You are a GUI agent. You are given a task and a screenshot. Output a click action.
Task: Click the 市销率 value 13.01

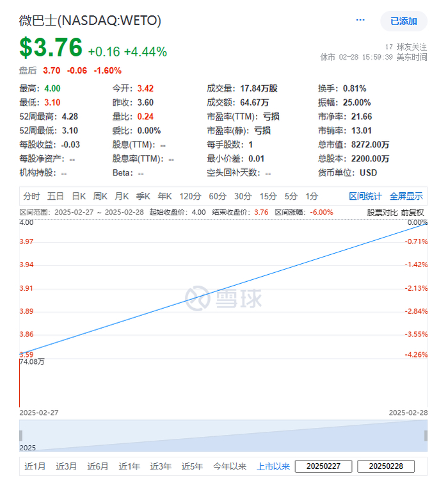coord(362,131)
